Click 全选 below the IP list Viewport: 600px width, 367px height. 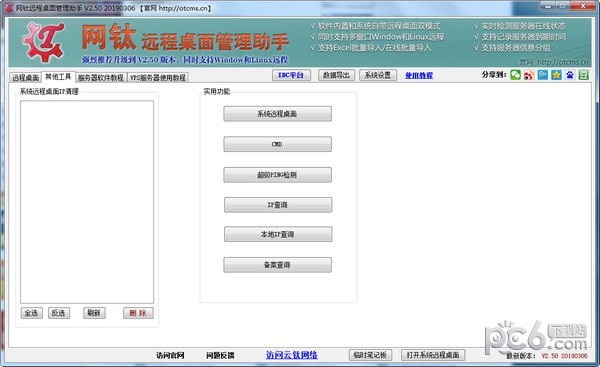click(x=31, y=313)
